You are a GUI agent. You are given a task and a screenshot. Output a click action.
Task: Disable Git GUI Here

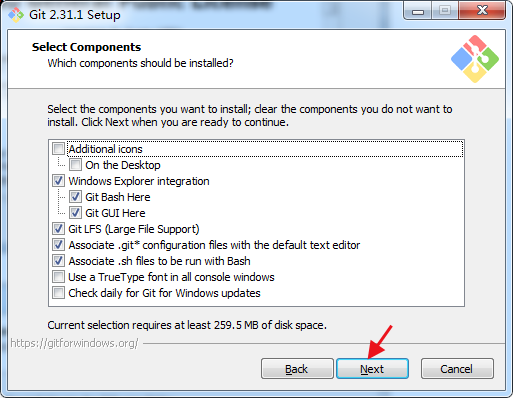point(75,213)
